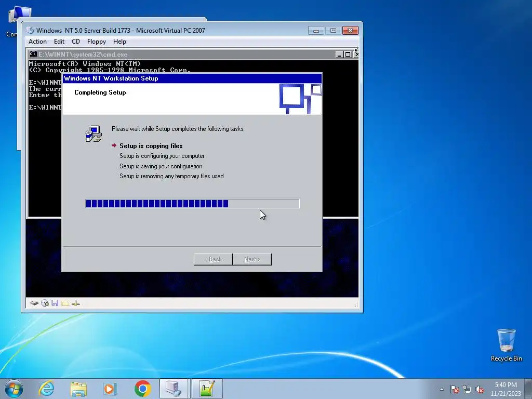
Task: Launch Google Chrome from taskbar
Action: pyautogui.click(x=142, y=389)
